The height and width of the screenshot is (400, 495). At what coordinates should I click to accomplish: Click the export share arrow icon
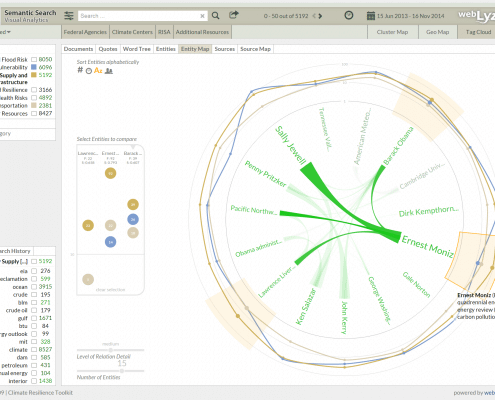click(234, 15)
